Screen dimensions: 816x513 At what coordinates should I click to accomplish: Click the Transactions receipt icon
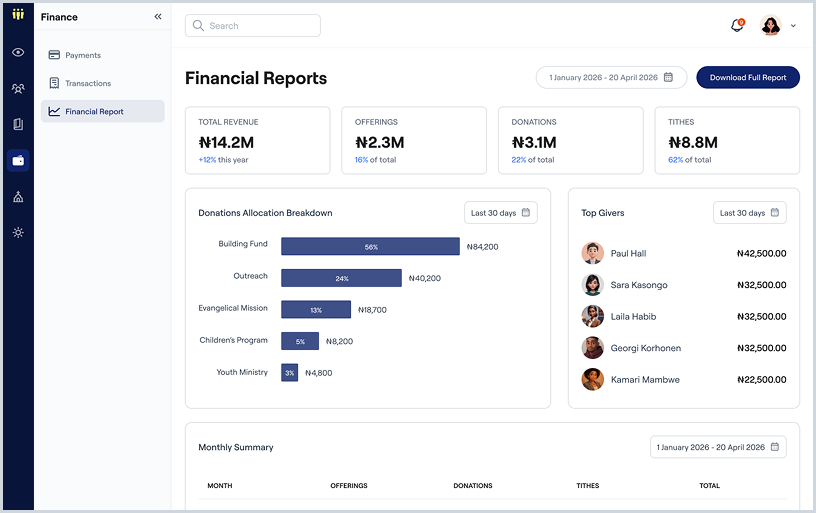(x=54, y=83)
